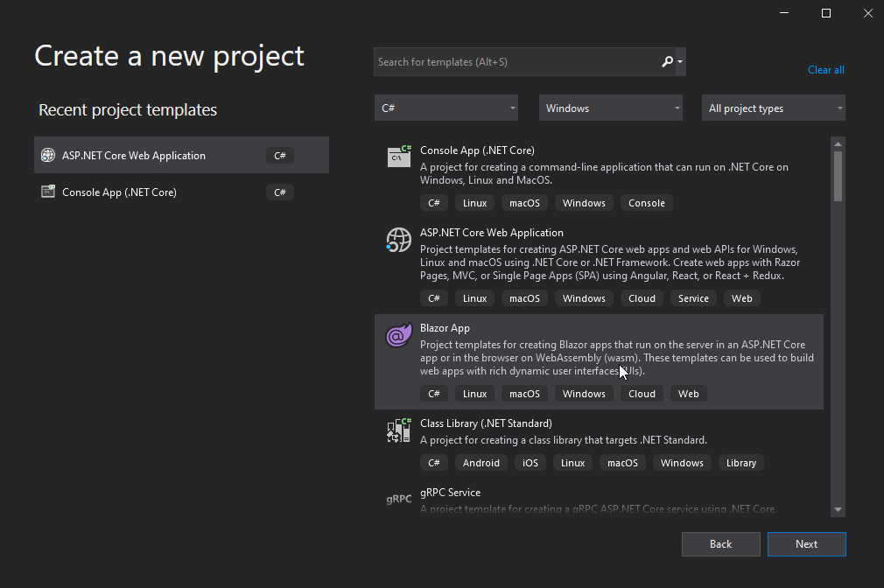Open the All project types dropdown
The height and width of the screenshot is (588, 884).
[773, 108]
